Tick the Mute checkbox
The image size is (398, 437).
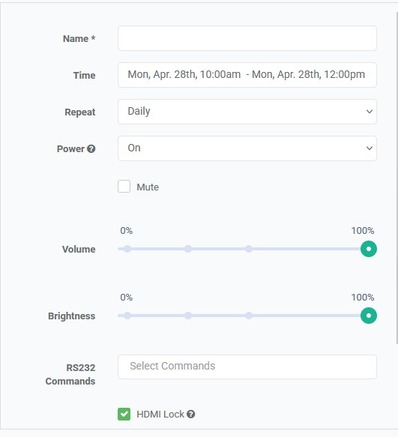click(124, 187)
